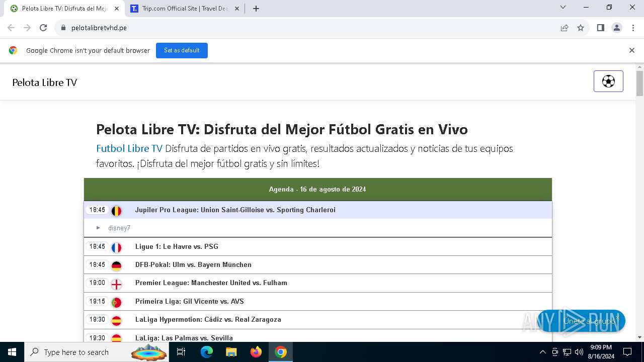Viewport: 644px width, 362px height.
Task: Launch Firefox from taskbar
Action: 256,352
